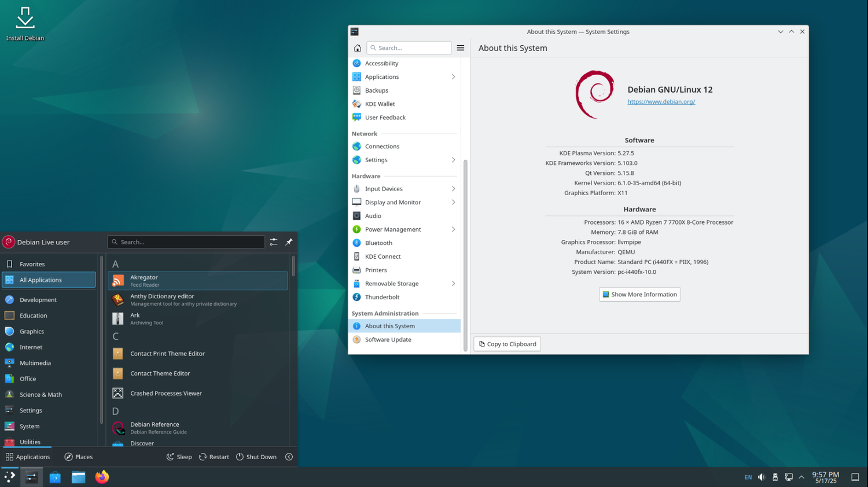Select the Favorites category
This screenshot has width=868, height=487.
49,264
